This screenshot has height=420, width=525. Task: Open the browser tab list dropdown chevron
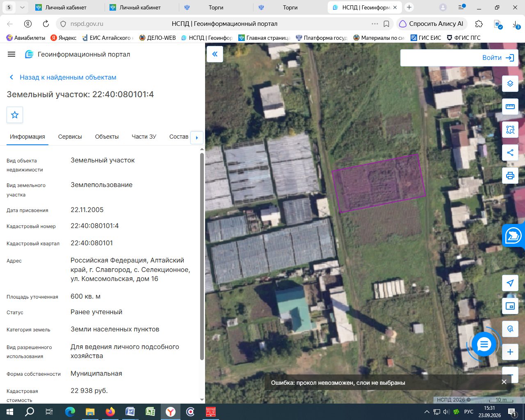tap(22, 7)
